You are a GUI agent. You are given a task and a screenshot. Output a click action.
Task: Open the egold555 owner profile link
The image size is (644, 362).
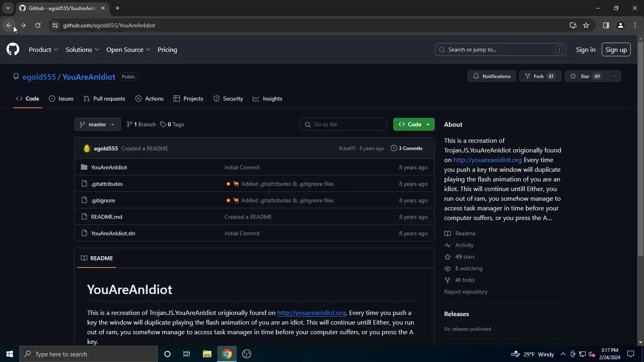pyautogui.click(x=39, y=77)
